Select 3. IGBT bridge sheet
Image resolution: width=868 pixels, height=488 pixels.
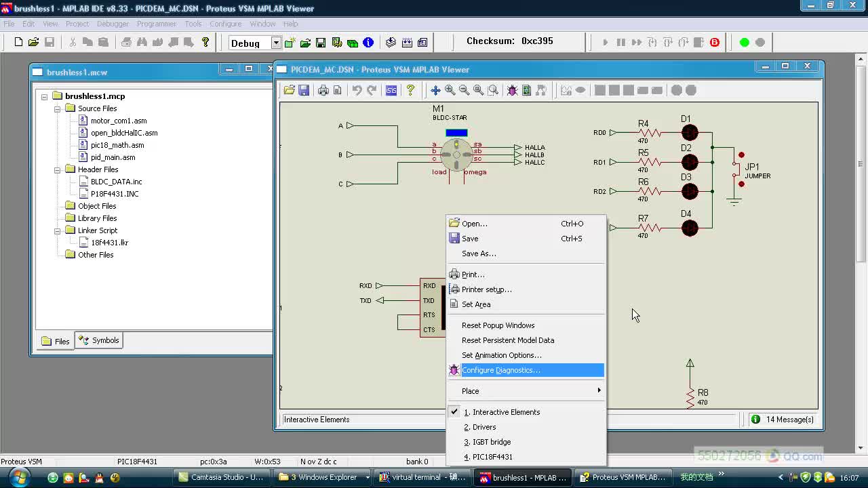526,442
